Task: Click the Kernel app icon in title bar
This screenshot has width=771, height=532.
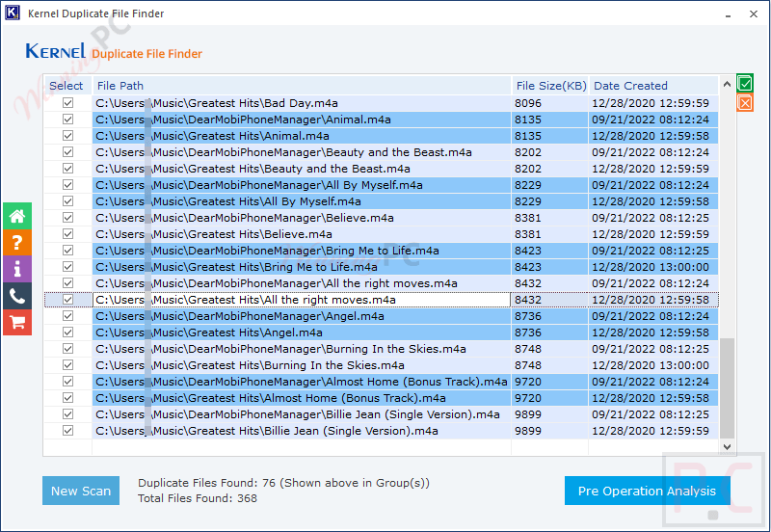Action: (x=13, y=13)
